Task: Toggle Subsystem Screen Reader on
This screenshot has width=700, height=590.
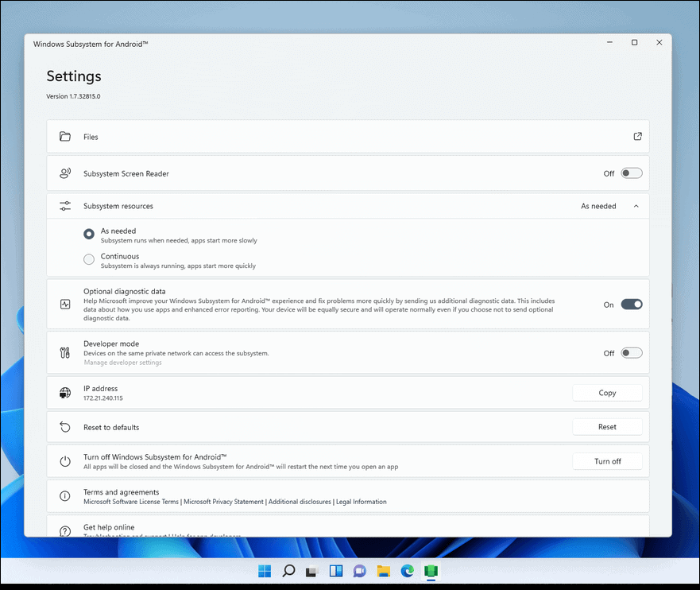Action: [632, 173]
